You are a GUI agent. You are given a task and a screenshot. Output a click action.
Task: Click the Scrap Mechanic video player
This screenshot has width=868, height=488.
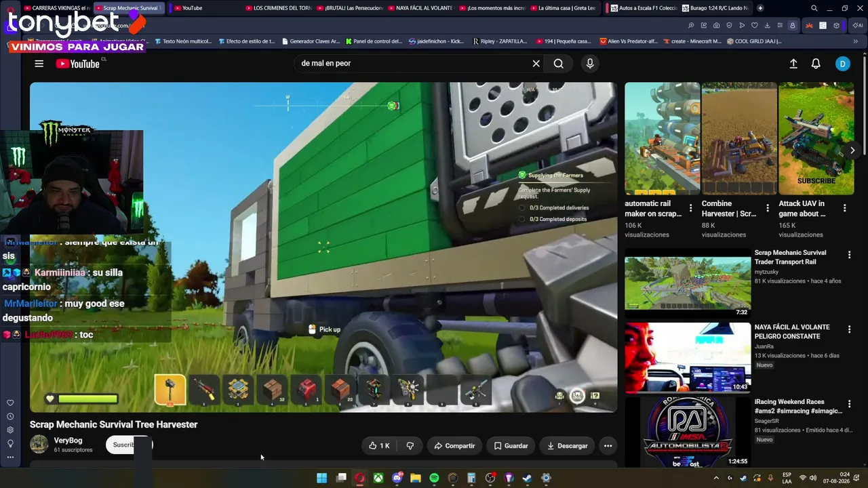coord(323,247)
